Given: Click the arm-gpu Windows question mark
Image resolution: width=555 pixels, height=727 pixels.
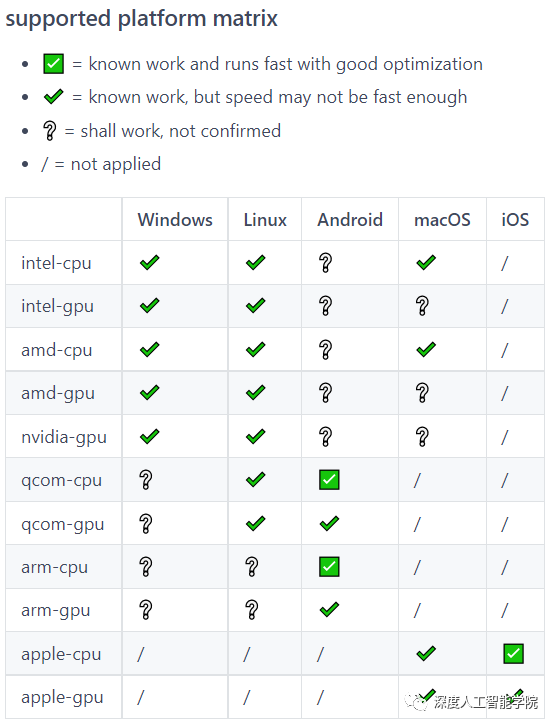Looking at the screenshot, I should tap(146, 610).
